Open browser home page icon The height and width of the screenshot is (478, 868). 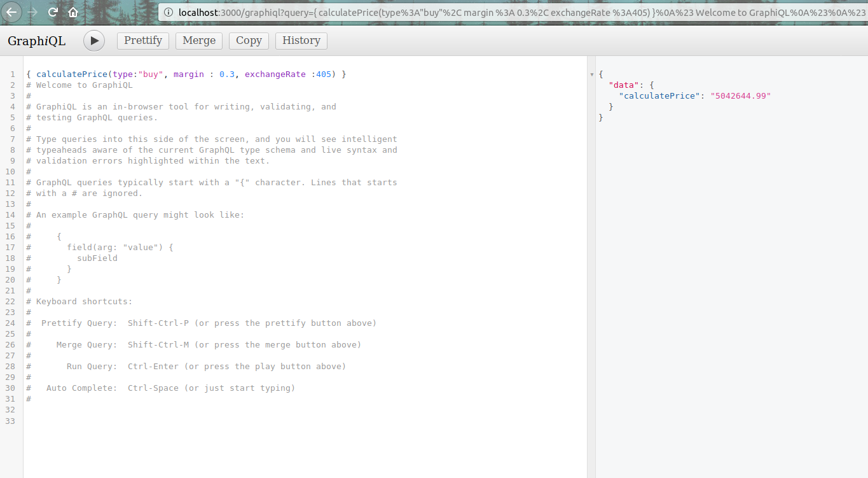(73, 12)
